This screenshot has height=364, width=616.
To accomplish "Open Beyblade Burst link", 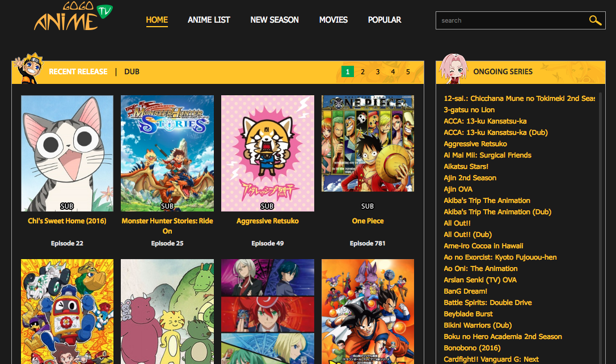I will point(469,314).
